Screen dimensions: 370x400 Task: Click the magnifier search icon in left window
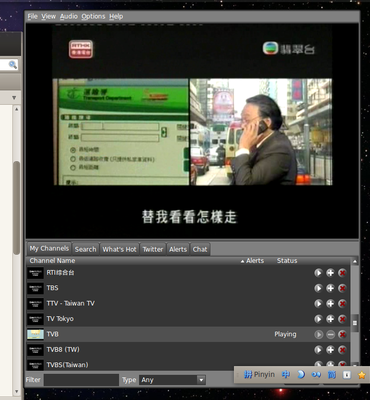(x=13, y=65)
